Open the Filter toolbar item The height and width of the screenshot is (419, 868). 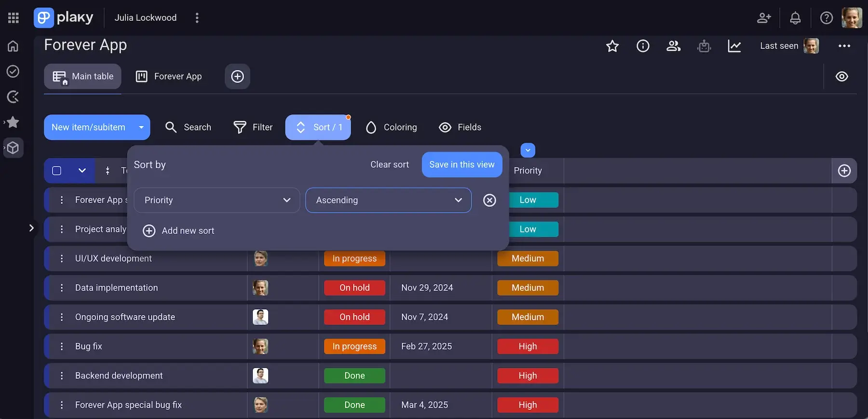pyautogui.click(x=253, y=127)
